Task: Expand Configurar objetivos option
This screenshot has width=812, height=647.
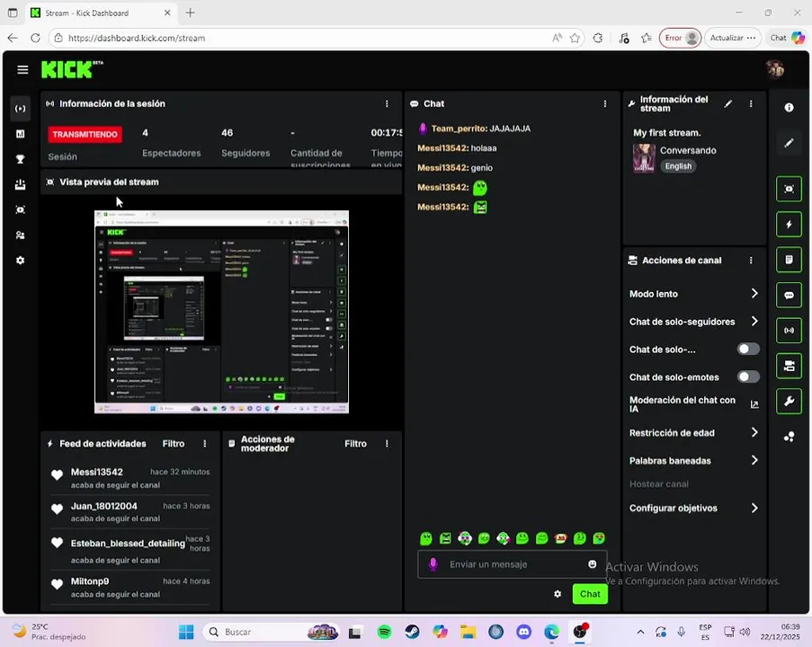Action: tap(694, 508)
